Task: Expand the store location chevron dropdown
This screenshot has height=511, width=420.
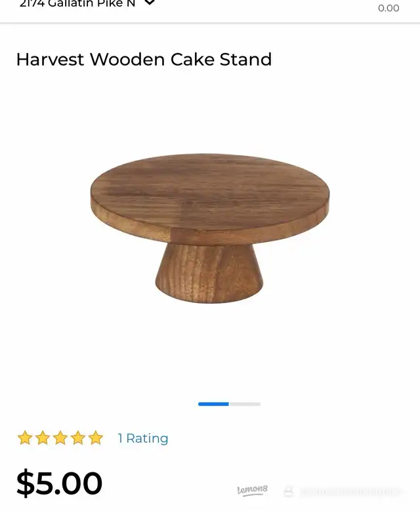Action: (150, 3)
